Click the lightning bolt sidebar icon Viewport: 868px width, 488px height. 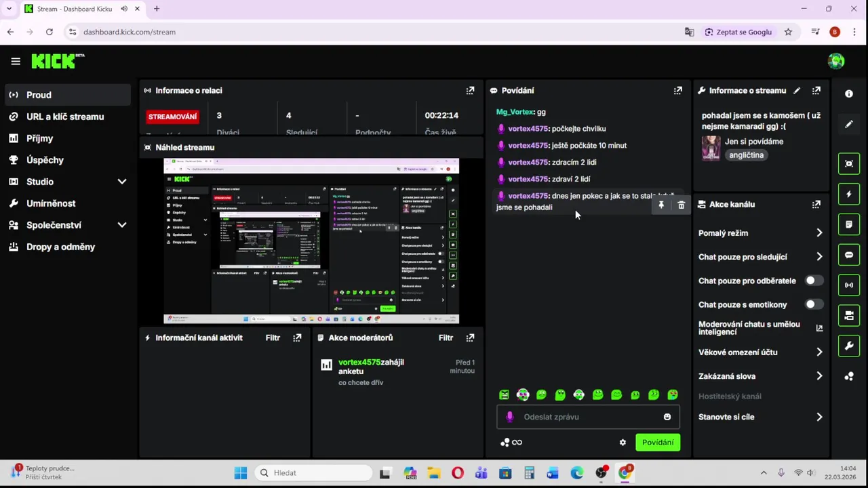tap(849, 194)
